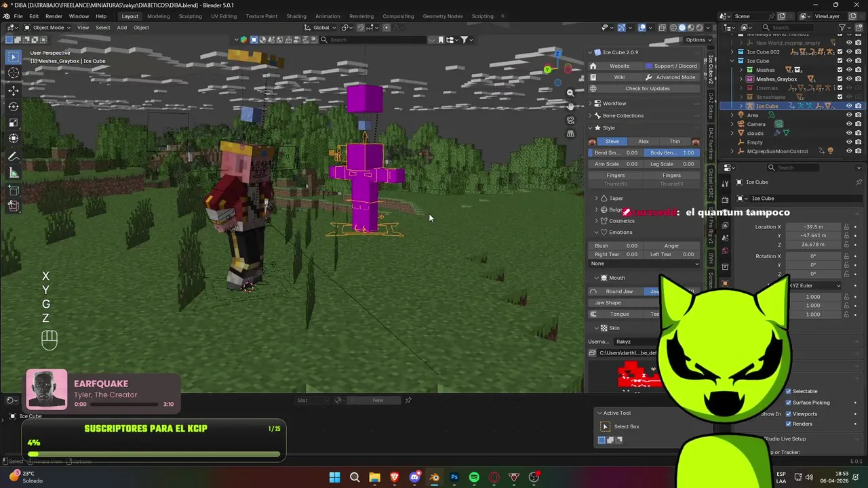Select the Add Cube tool
This screenshot has width=868, height=488.
(14, 190)
